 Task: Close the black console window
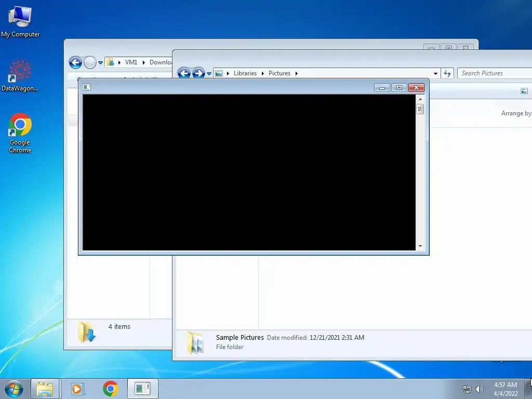point(416,88)
